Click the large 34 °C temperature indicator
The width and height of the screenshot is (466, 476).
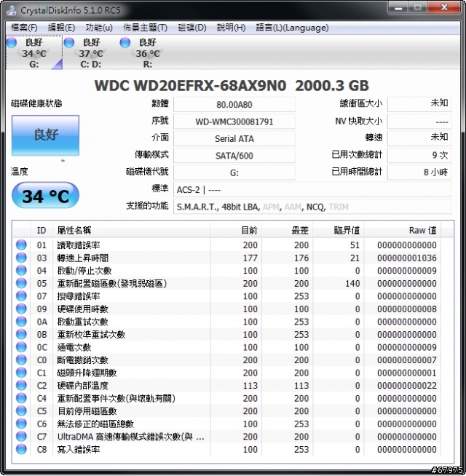(45, 196)
